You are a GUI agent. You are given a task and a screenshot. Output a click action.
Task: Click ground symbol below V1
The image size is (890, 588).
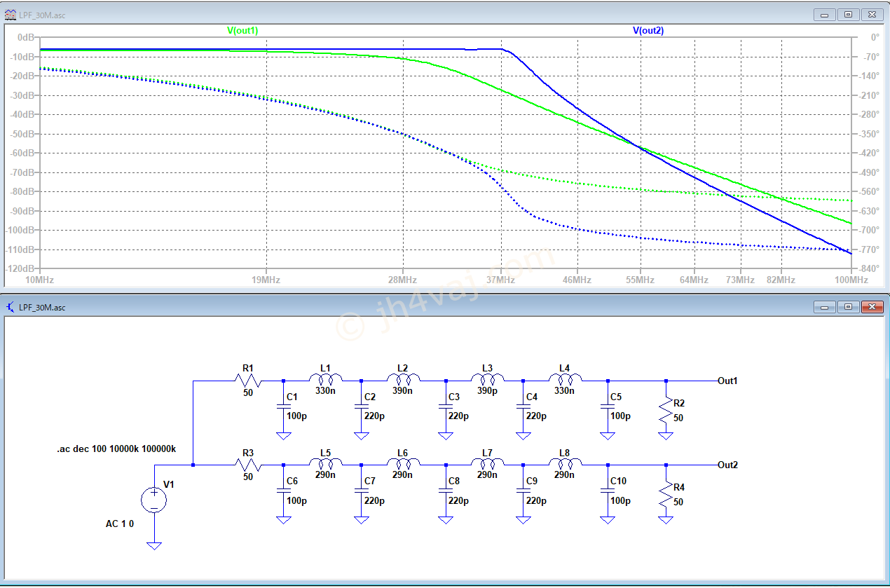pyautogui.click(x=154, y=545)
